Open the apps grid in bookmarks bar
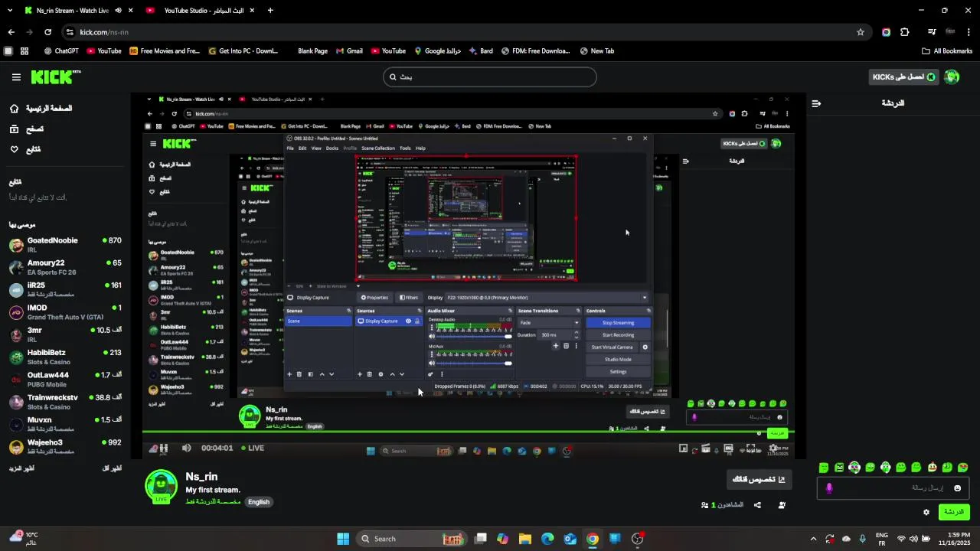This screenshot has width=980, height=551. pos(24,51)
